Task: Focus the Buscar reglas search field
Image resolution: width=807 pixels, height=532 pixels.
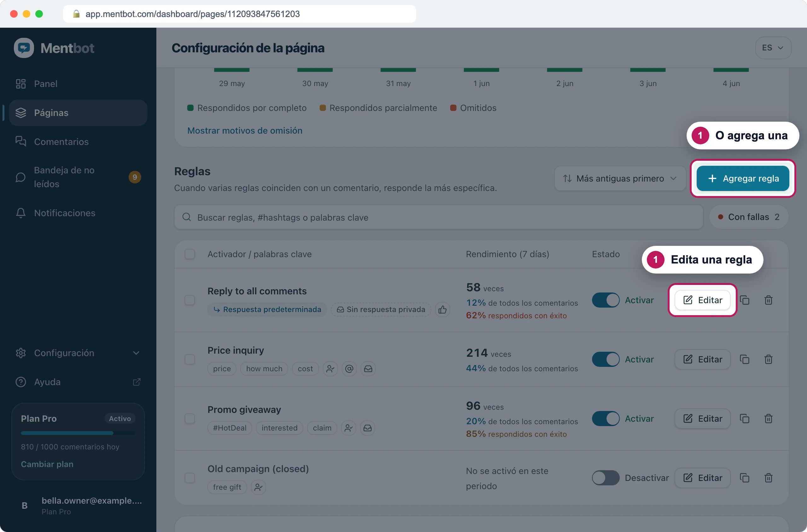Action: pyautogui.click(x=438, y=217)
